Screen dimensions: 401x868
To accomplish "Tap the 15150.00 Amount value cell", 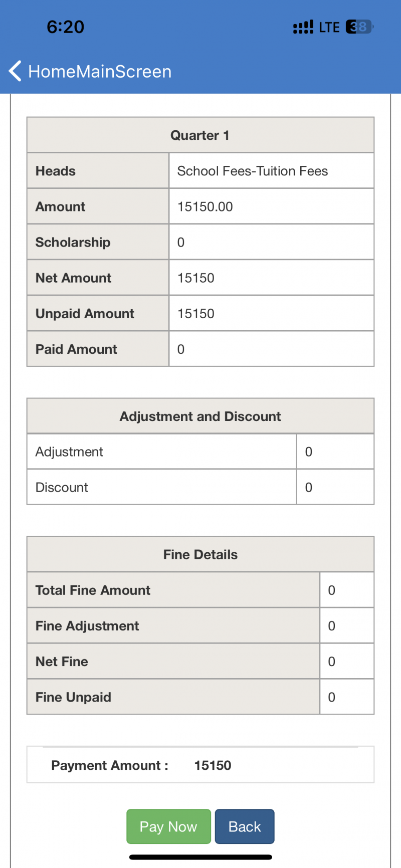I will [205, 207].
